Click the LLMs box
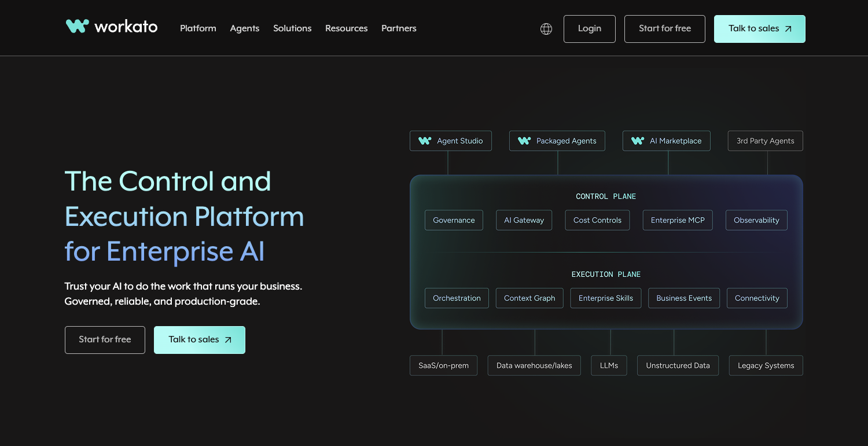The height and width of the screenshot is (446, 868). pyautogui.click(x=609, y=365)
